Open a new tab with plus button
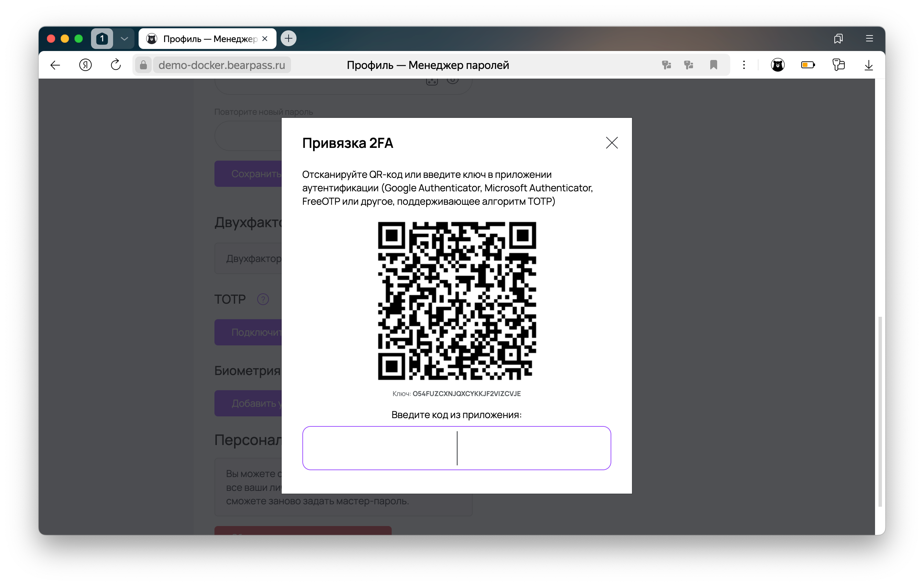Viewport: 924px width, 586px height. 289,38
